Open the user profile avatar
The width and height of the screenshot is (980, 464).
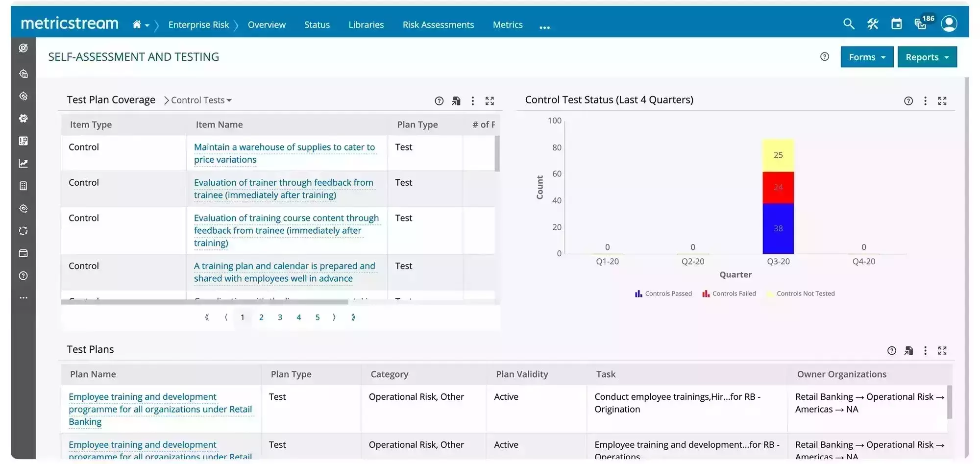point(949,24)
